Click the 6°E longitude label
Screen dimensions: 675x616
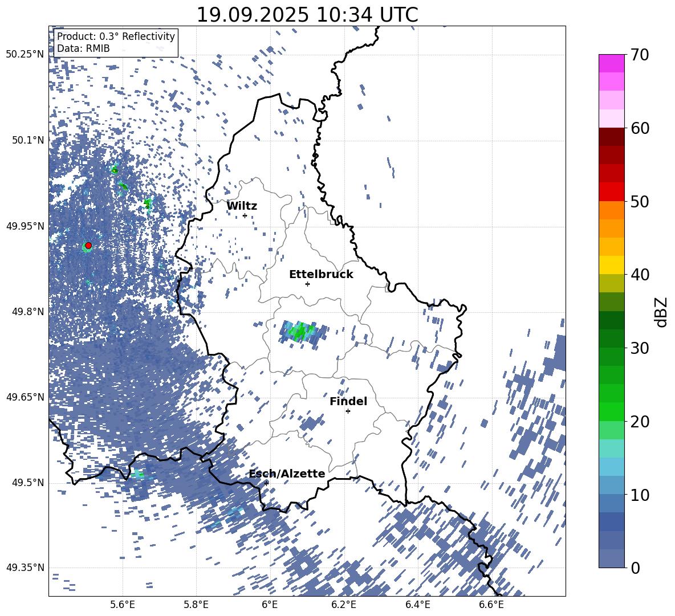coord(270,605)
